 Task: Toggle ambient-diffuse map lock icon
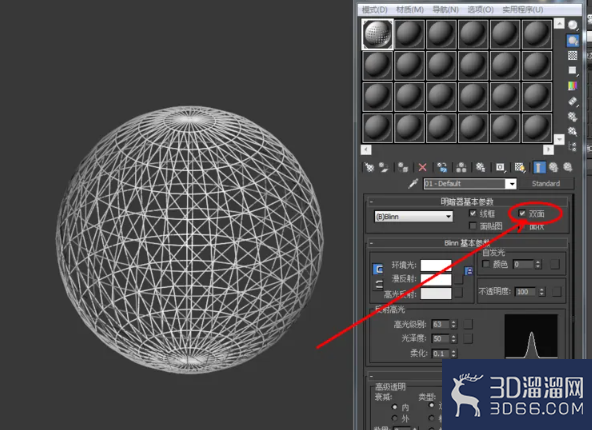(x=469, y=271)
